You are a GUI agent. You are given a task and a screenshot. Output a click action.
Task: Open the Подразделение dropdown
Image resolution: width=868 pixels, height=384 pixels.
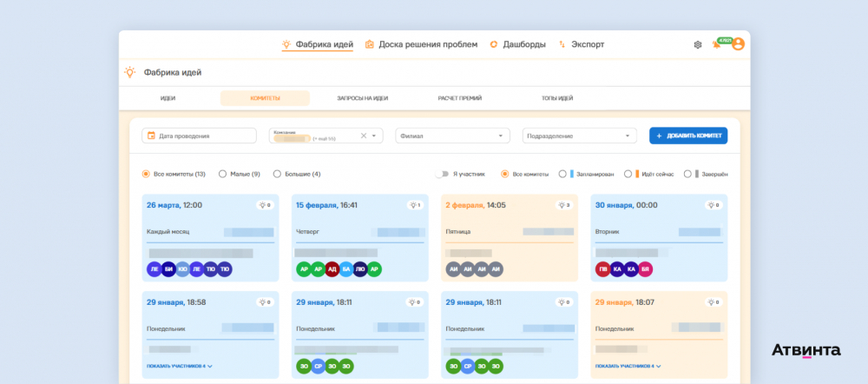pos(580,136)
